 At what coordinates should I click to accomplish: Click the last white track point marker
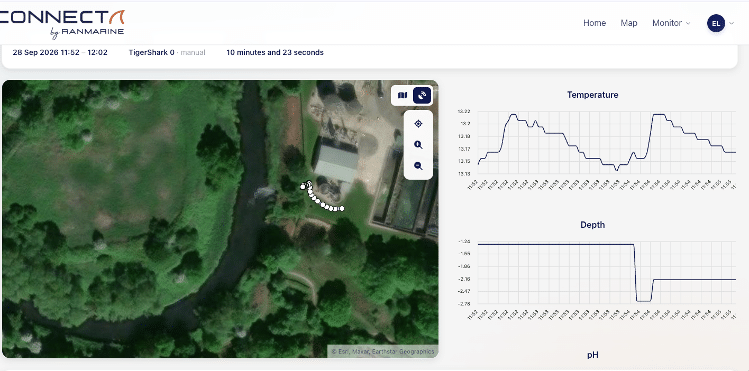click(342, 208)
